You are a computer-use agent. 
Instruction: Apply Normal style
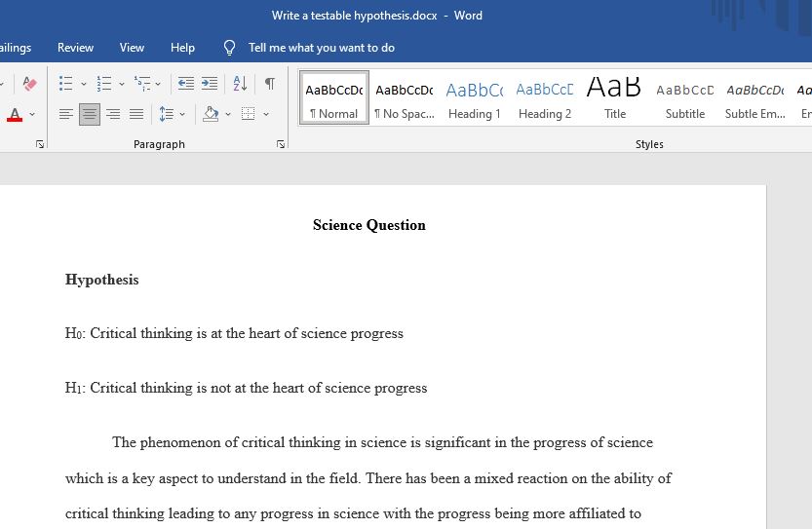[334, 97]
